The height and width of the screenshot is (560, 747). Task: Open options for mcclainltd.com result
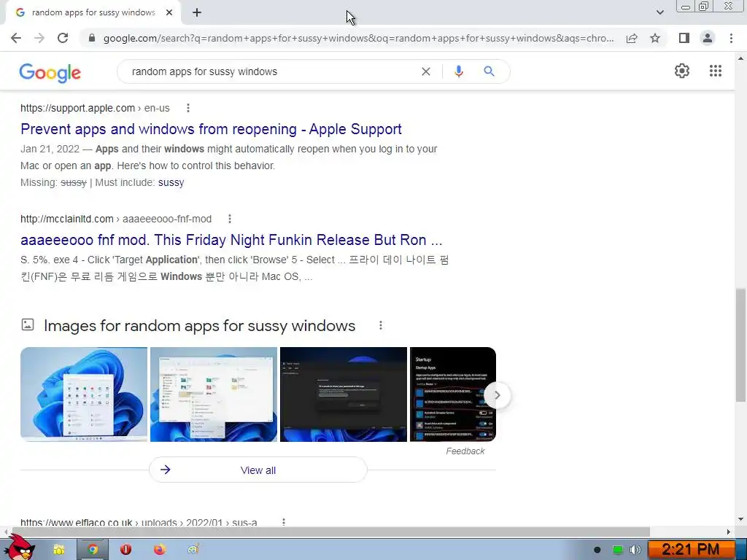pos(230,219)
